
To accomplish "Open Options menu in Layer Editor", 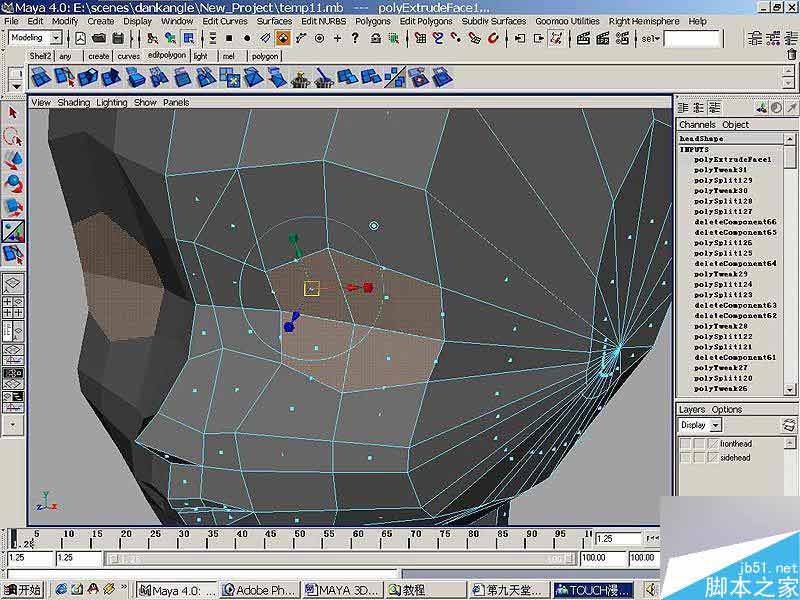I will 727,409.
